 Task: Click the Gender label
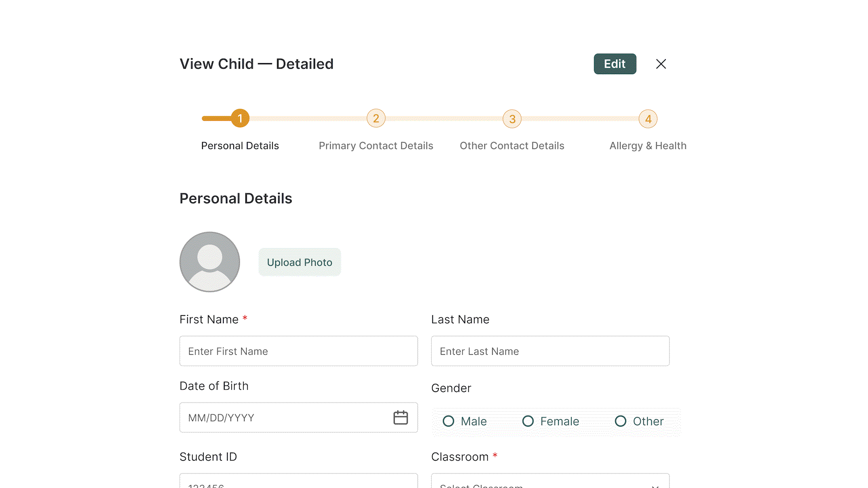pos(451,388)
